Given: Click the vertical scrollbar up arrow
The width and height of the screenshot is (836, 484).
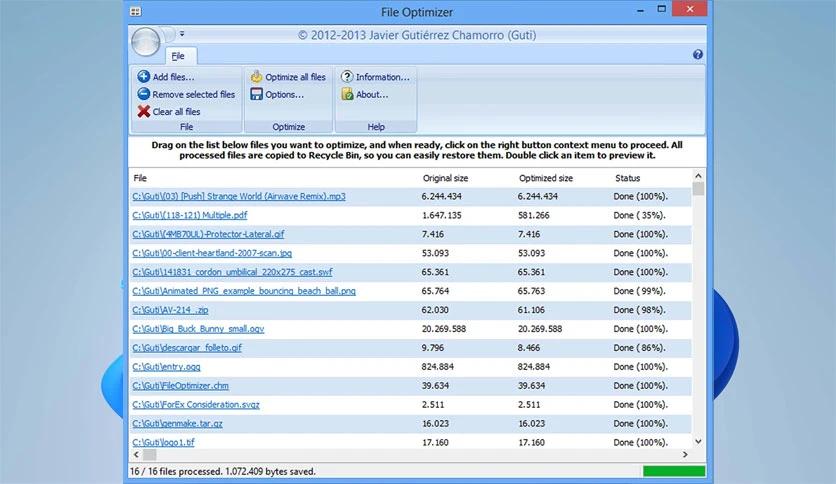Looking at the screenshot, I should 698,175.
